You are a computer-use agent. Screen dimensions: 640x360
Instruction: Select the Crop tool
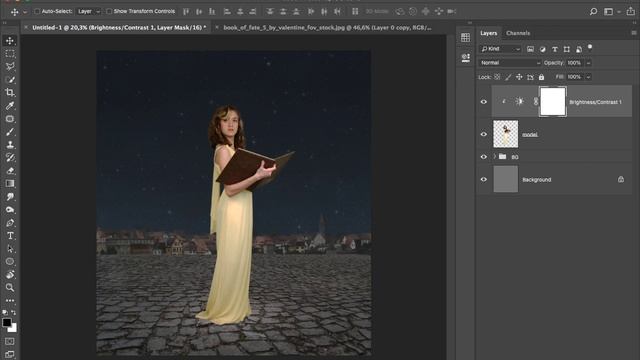click(10, 93)
